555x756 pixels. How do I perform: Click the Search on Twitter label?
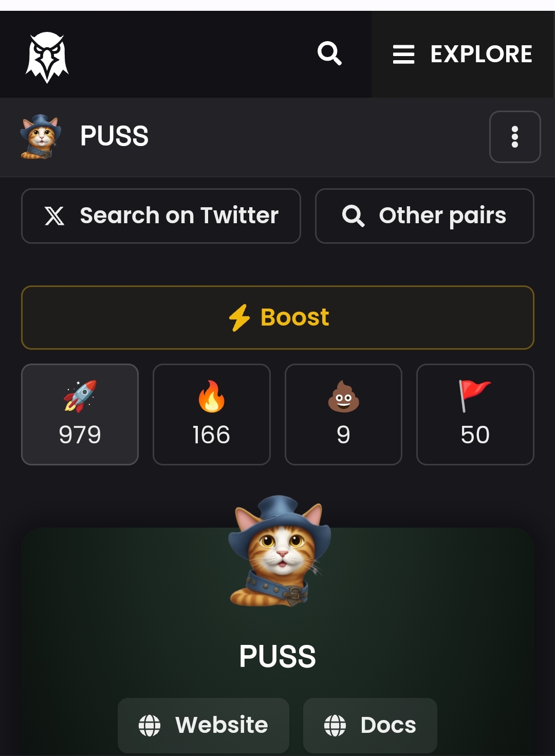point(179,215)
